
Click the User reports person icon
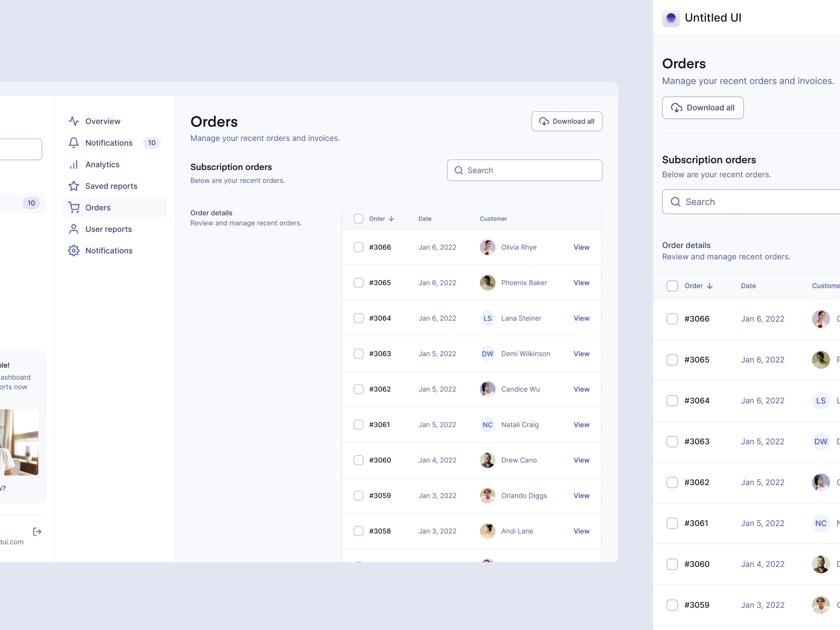click(73, 229)
